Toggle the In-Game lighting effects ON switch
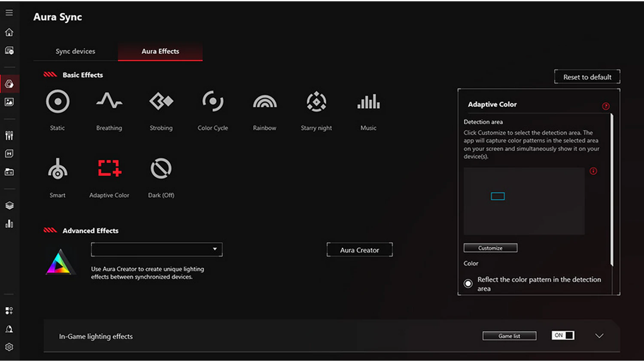This screenshot has width=644, height=362. pos(563,335)
